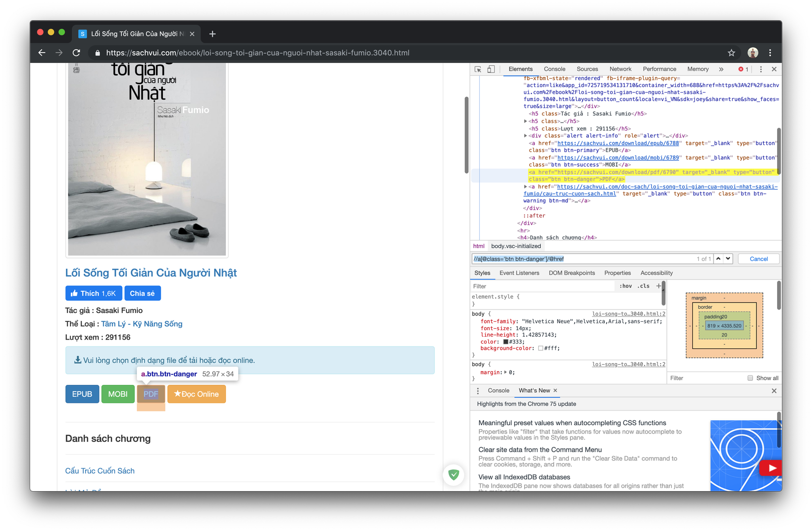Open the Event Listeners pane
This screenshot has width=812, height=531.
click(519, 273)
